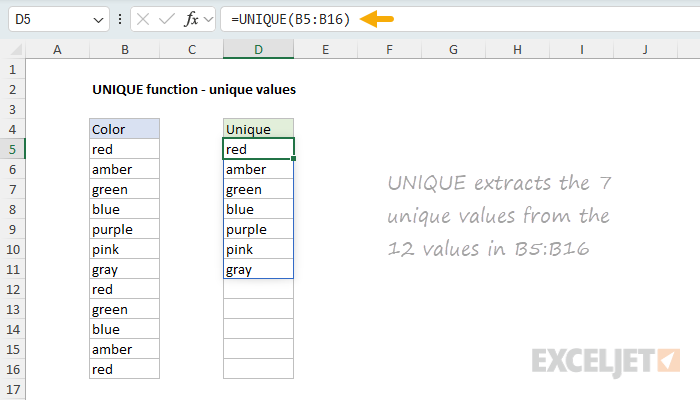Select cell D10 containing 'pink'

click(x=258, y=249)
